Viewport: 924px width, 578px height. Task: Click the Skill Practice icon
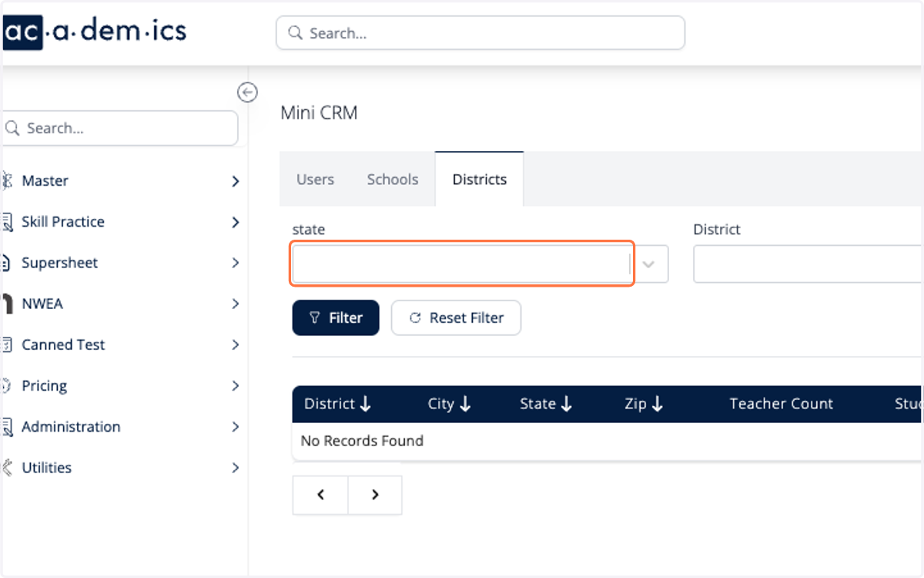click(7, 222)
